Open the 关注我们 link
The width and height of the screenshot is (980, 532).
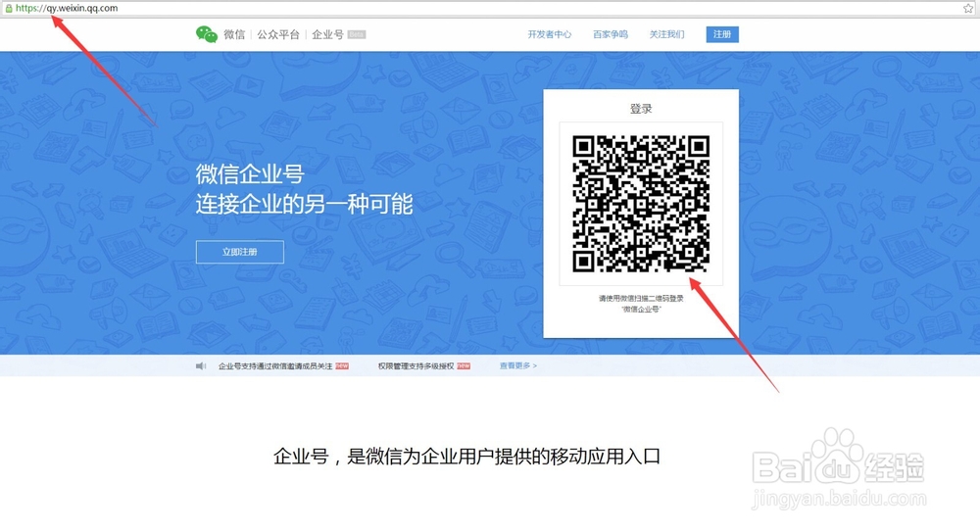point(666,34)
